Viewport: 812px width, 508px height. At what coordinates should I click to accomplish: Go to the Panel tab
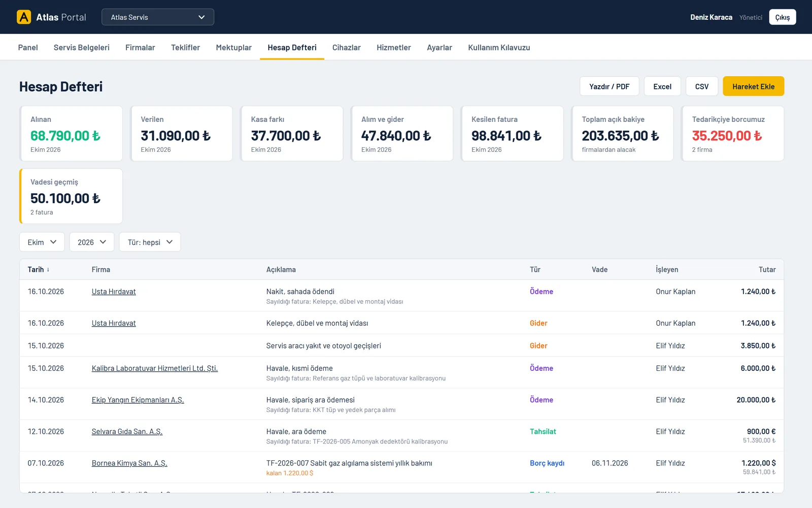pyautogui.click(x=28, y=47)
